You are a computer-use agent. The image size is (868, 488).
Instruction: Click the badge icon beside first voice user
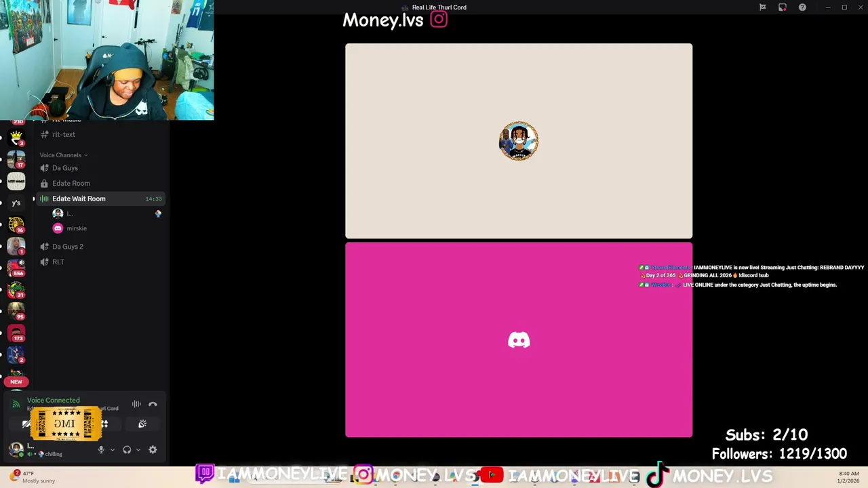tap(158, 213)
